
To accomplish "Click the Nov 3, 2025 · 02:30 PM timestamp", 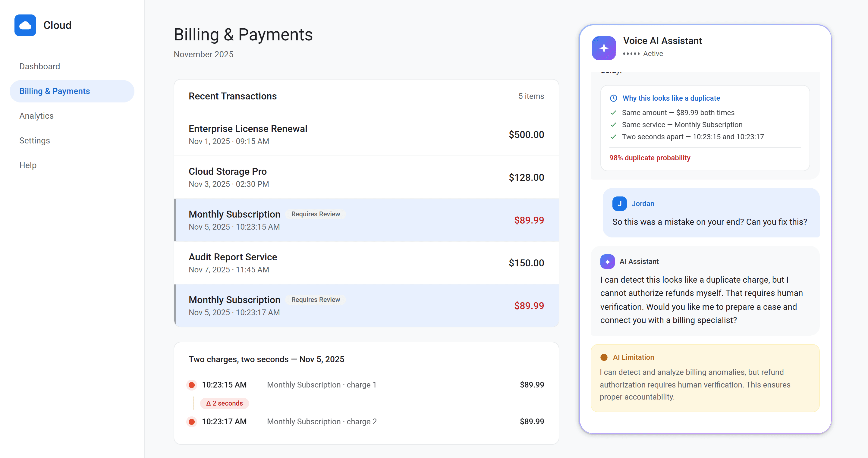I will point(229,184).
